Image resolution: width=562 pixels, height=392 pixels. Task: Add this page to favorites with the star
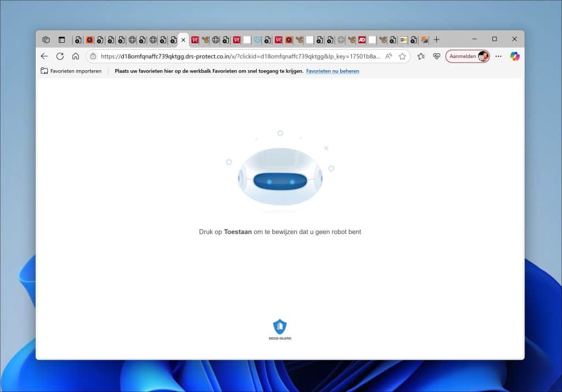[402, 56]
